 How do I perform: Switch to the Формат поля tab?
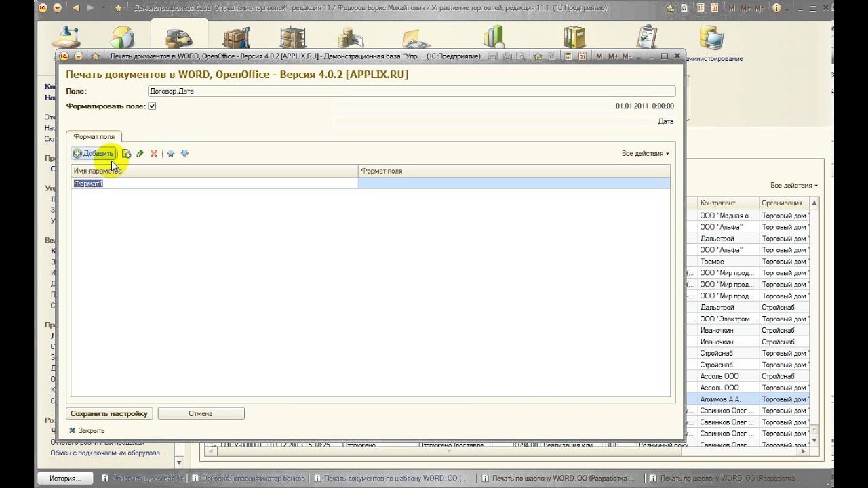coord(94,137)
